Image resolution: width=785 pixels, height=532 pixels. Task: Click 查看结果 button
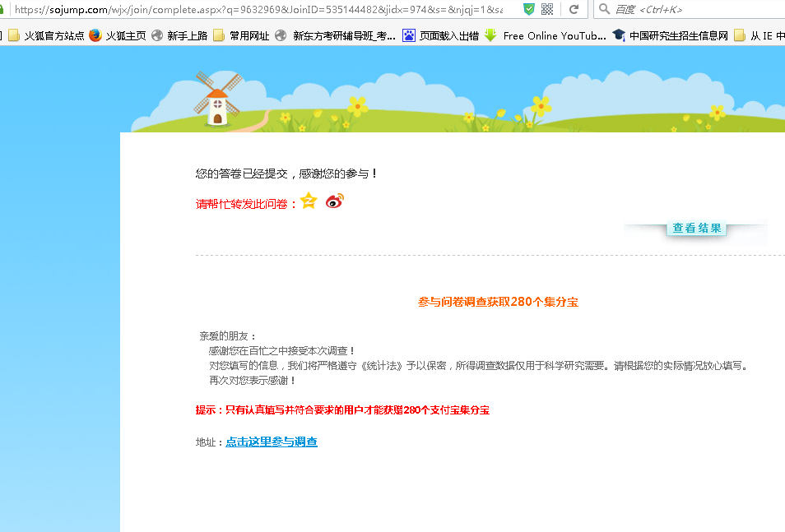696,229
